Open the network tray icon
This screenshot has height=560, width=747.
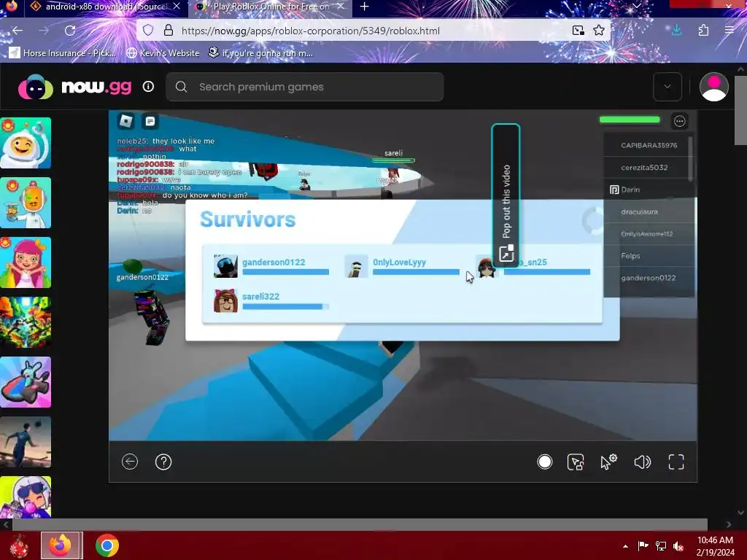pos(661,545)
